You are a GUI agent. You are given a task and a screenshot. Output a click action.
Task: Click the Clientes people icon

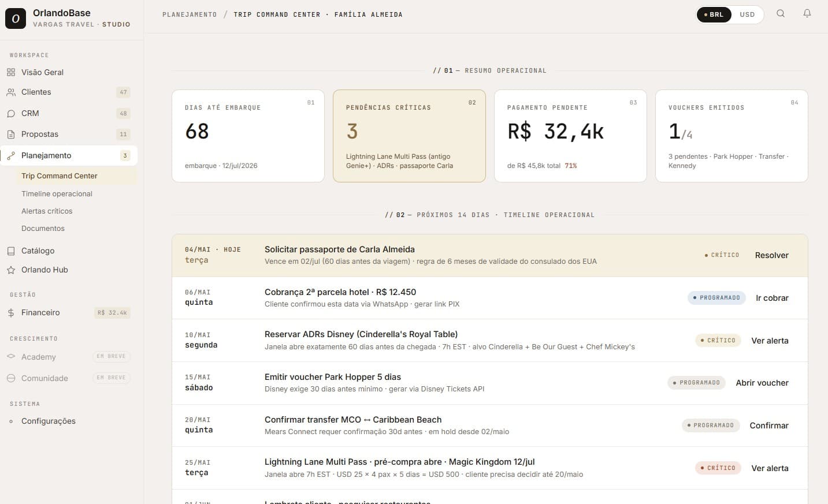[11, 92]
